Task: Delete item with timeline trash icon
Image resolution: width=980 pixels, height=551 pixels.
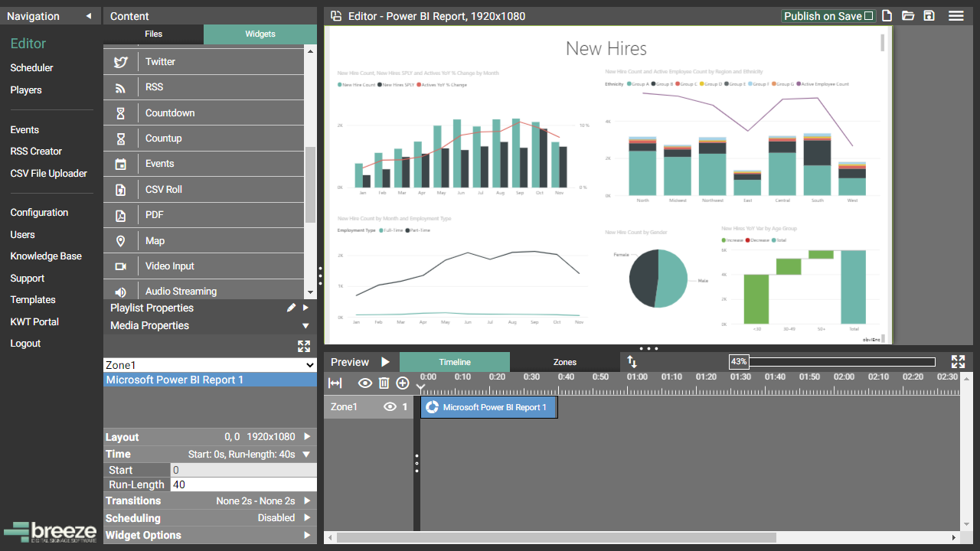Action: [384, 383]
